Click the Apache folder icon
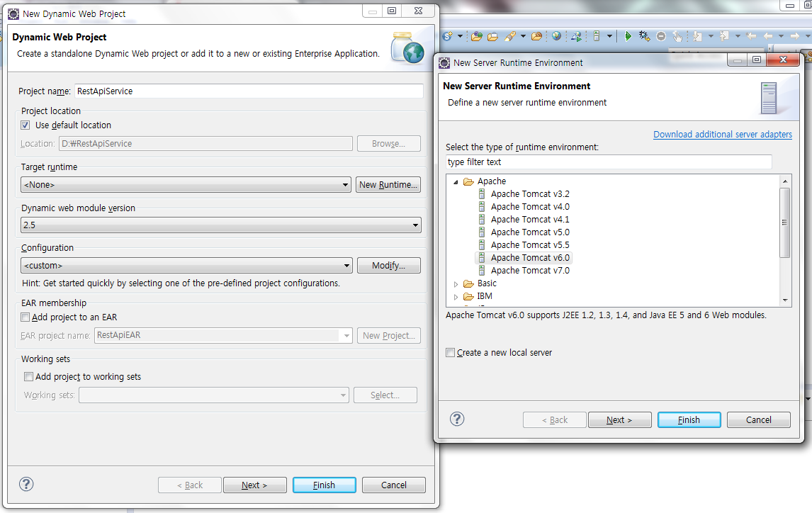 pos(468,181)
